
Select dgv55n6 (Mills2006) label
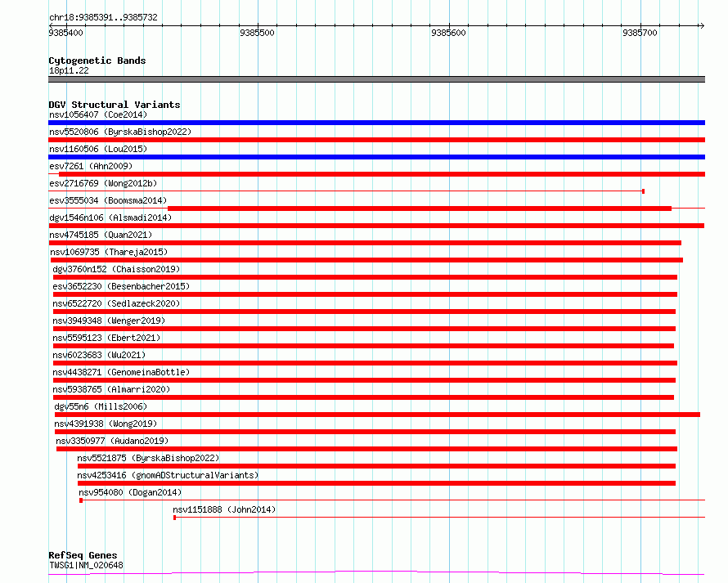pyautogui.click(x=101, y=406)
